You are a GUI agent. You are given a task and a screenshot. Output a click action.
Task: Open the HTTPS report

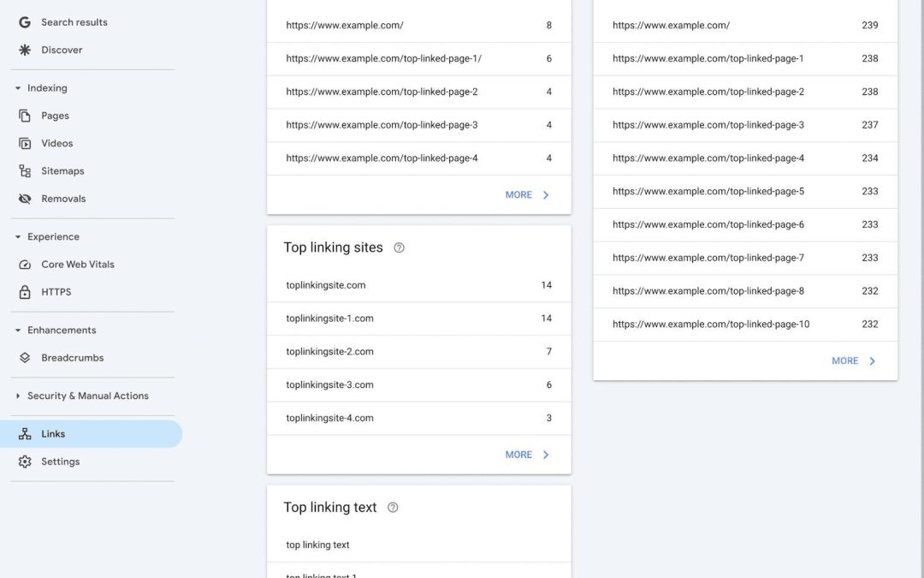[x=56, y=292]
